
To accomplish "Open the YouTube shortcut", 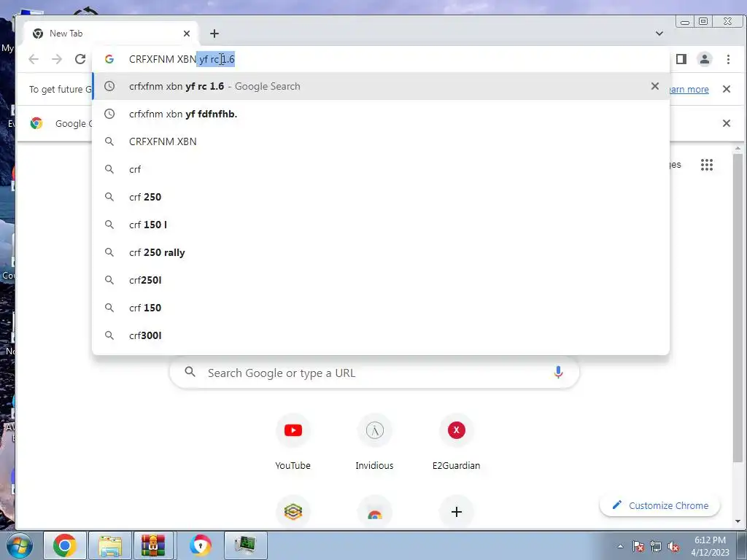I will [x=293, y=443].
